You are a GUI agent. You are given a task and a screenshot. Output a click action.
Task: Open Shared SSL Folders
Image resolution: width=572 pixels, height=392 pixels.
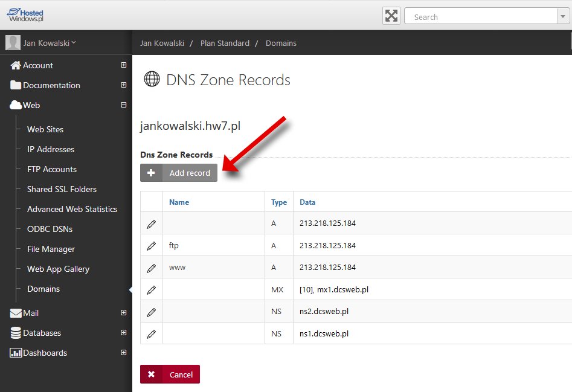click(x=62, y=189)
